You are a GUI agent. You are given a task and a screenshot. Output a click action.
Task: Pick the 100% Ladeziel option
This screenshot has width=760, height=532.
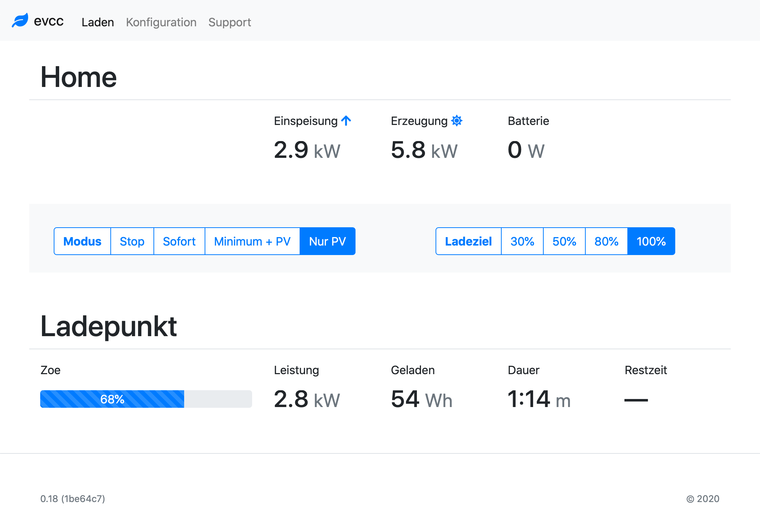point(651,242)
